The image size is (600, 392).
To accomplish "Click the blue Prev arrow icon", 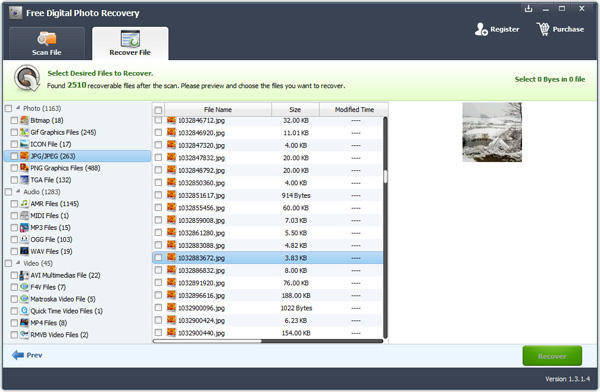I will pyautogui.click(x=18, y=355).
